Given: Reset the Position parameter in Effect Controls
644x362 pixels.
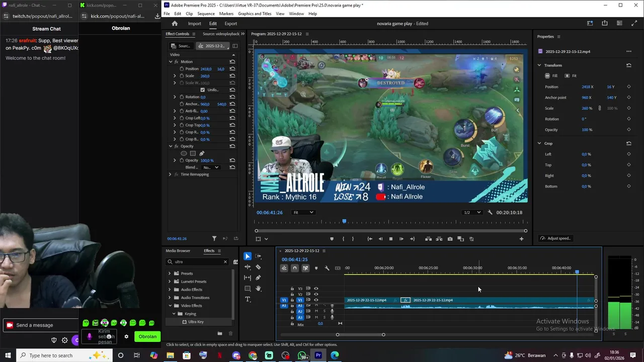Looking at the screenshot, I should 232,69.
